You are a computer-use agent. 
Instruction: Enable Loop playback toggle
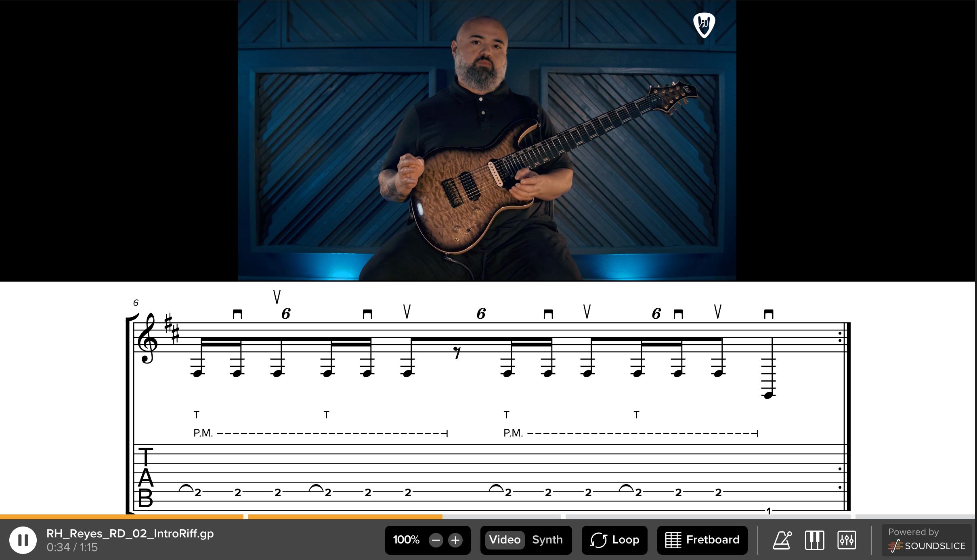pyautogui.click(x=615, y=539)
